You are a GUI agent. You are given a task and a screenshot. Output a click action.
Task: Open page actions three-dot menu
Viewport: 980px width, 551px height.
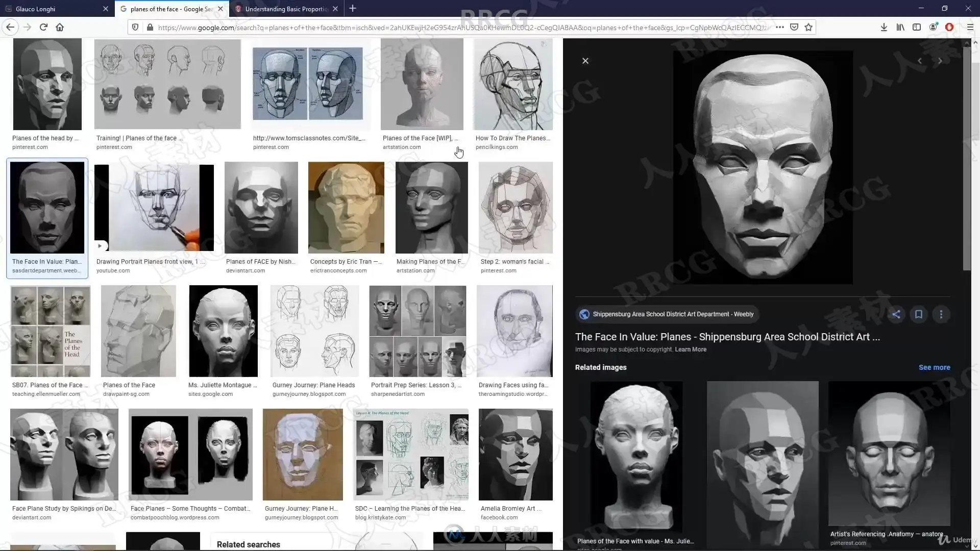pos(779,27)
